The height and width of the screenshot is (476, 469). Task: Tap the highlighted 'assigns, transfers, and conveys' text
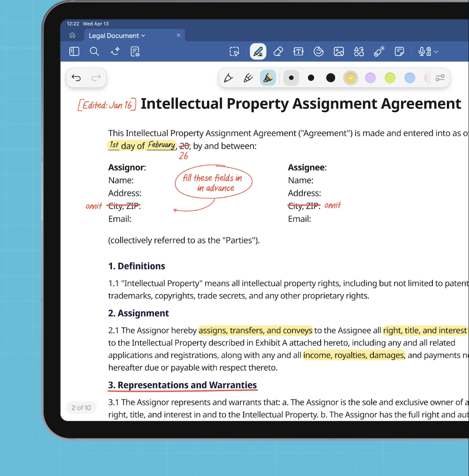pyautogui.click(x=255, y=330)
